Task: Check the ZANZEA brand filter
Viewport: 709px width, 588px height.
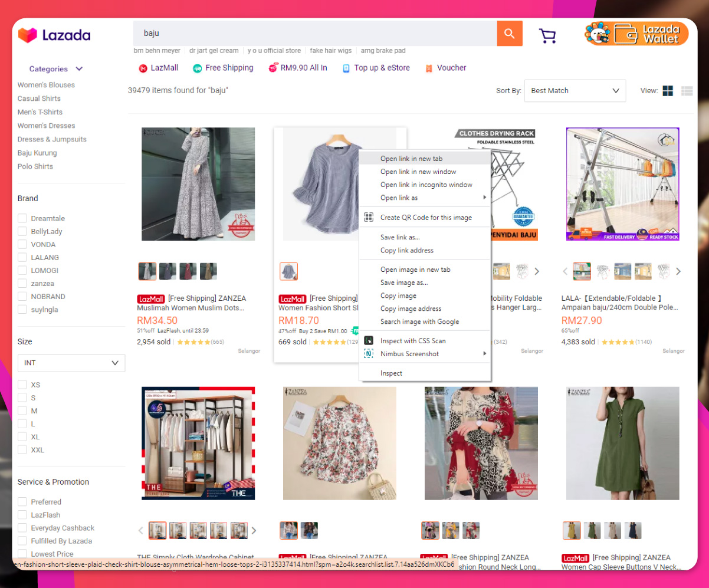Action: click(22, 283)
